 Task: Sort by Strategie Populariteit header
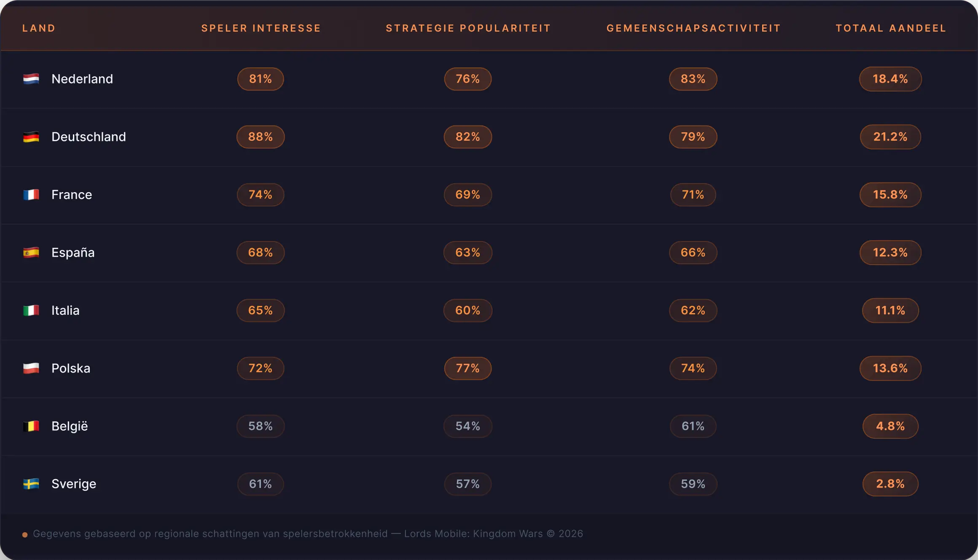pos(468,28)
